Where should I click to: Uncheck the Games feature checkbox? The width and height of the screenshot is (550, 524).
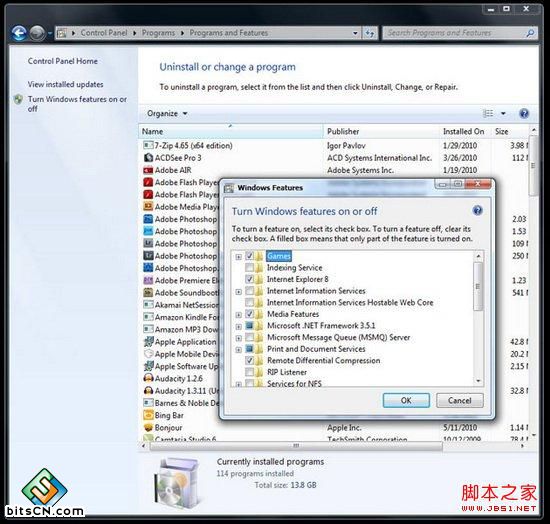tap(249, 256)
